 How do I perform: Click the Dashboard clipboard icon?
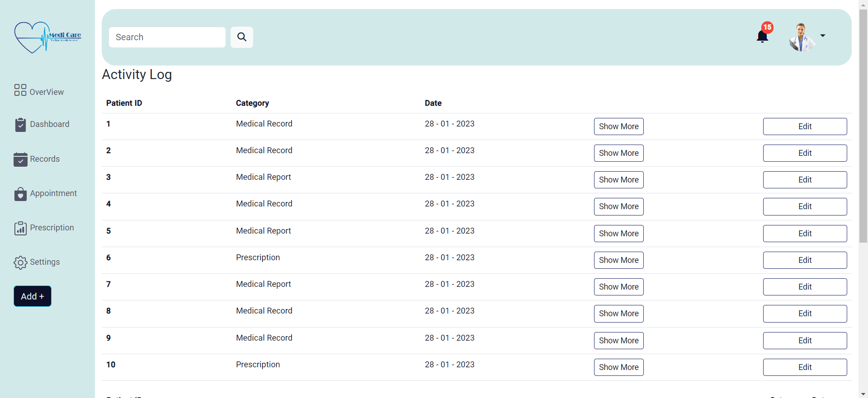tap(20, 125)
